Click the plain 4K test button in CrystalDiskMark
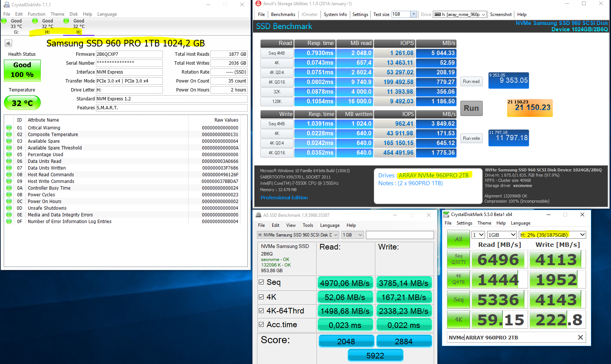This screenshot has width=611, height=364. point(459,319)
